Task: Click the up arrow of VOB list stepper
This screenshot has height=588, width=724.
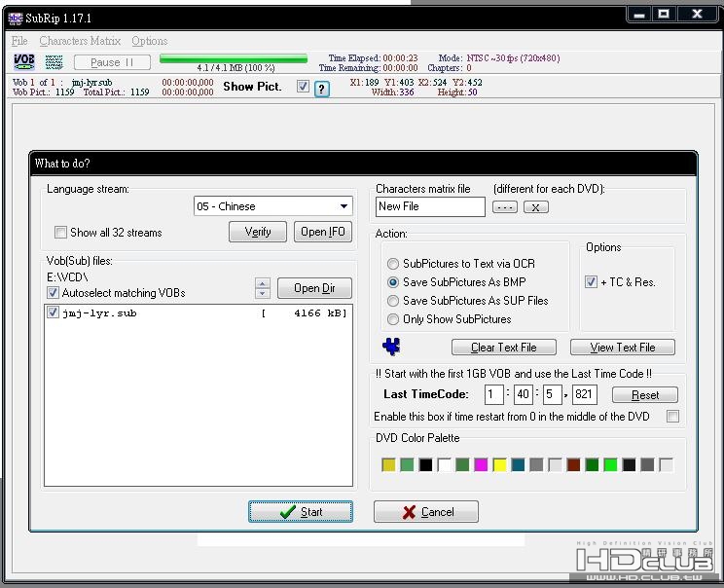Action: [263, 283]
